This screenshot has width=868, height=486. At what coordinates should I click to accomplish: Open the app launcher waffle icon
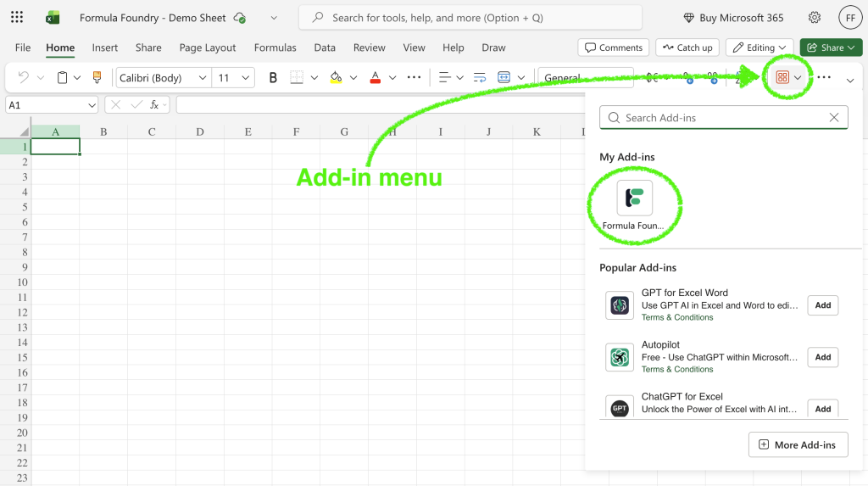[17, 18]
